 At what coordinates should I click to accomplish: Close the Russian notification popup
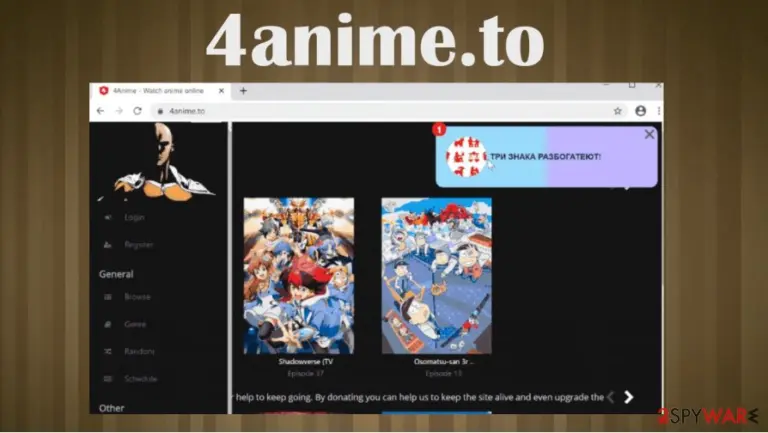click(x=649, y=134)
